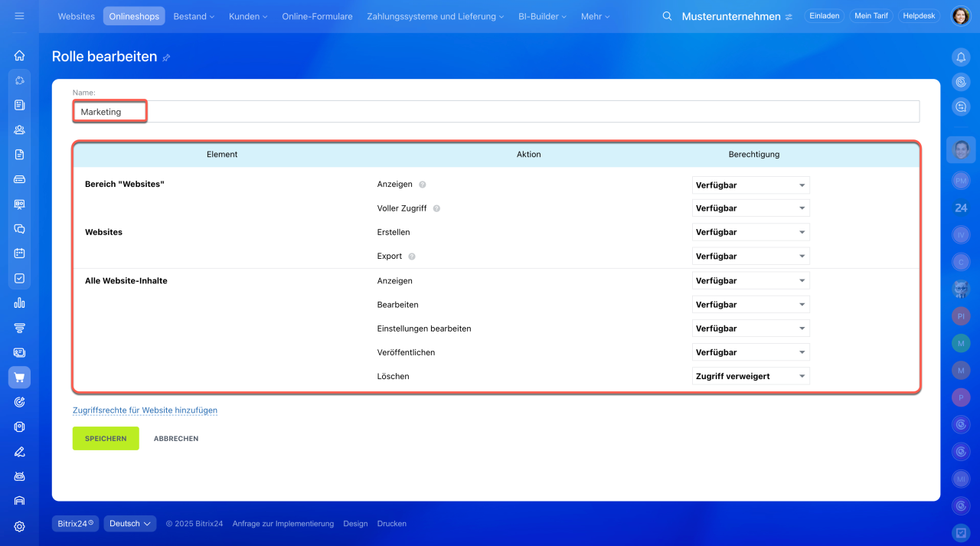Open 'Online-Formulare' menu item
The image size is (980, 546).
pos(317,16)
